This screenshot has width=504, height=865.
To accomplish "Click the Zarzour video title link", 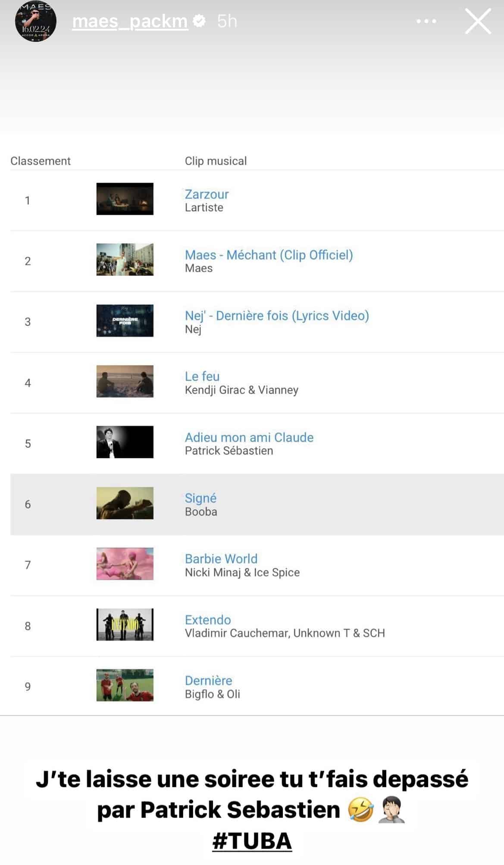I will coord(207,194).
